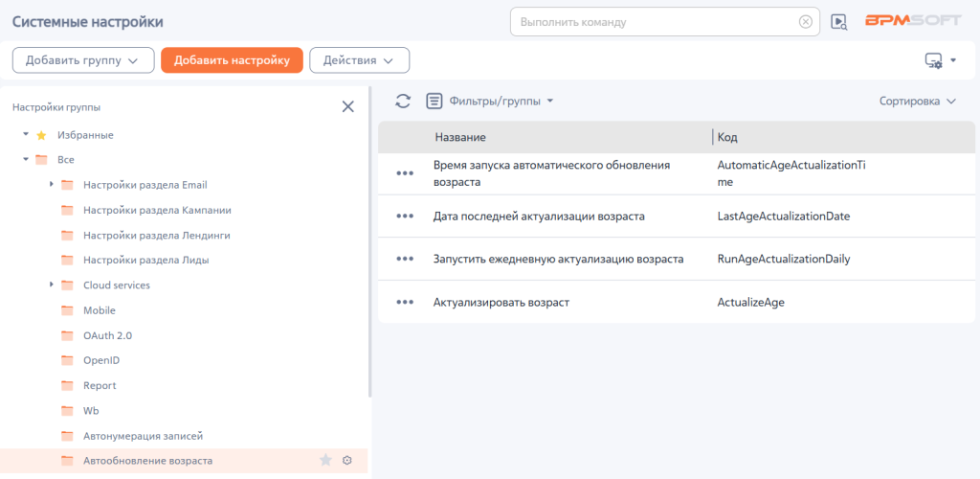
Task: Click the BPMSoft logo
Action: (x=913, y=21)
